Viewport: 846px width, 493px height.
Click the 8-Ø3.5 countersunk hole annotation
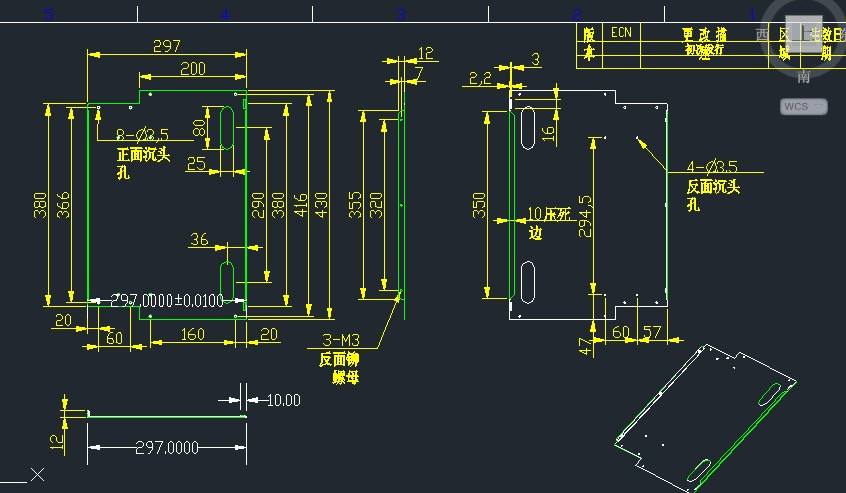pyautogui.click(x=142, y=134)
